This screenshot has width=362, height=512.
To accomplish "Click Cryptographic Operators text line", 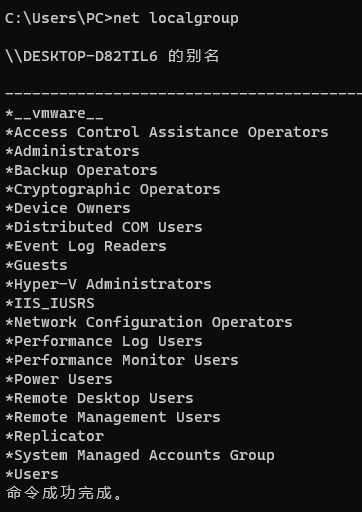I will 113,189.
